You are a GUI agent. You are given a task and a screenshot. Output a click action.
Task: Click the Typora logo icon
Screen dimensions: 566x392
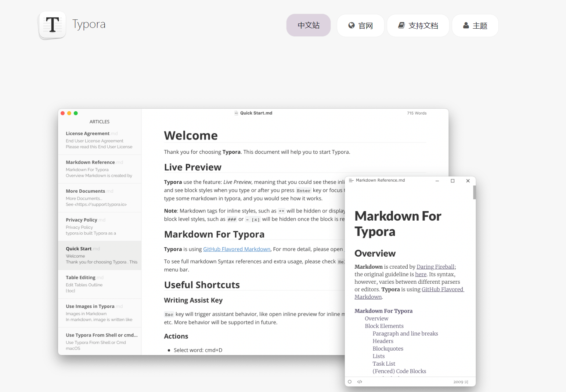(53, 25)
